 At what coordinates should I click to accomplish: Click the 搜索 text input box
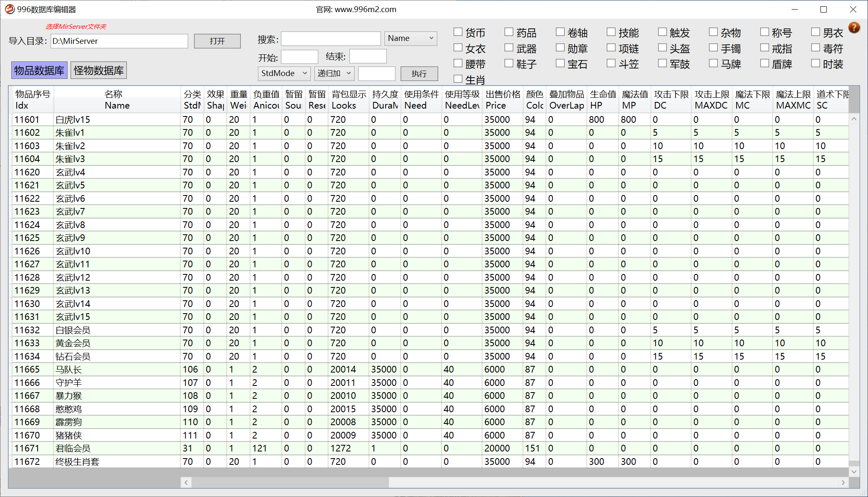(331, 38)
